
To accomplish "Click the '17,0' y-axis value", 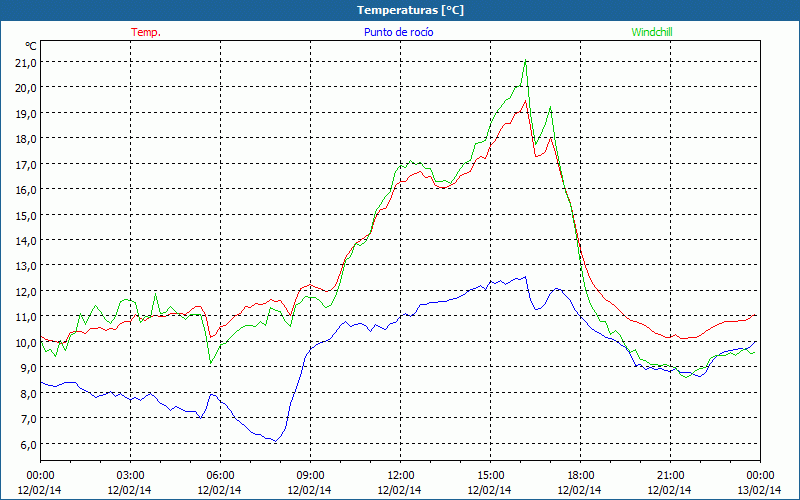I will click(26, 164).
